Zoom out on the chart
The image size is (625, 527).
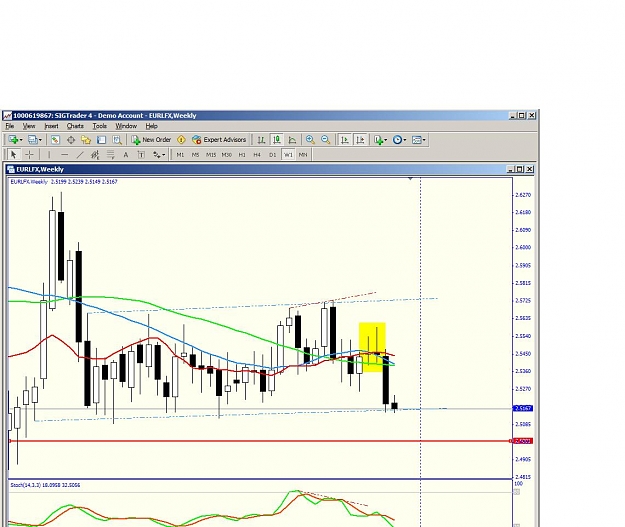[325, 140]
